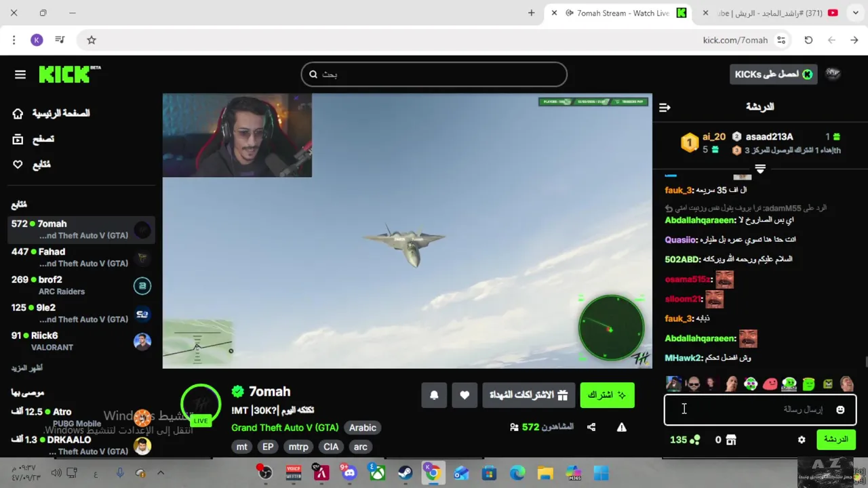Viewport: 868px width, 488px height.
Task: Bookmark this page with the star icon
Action: coord(92,40)
